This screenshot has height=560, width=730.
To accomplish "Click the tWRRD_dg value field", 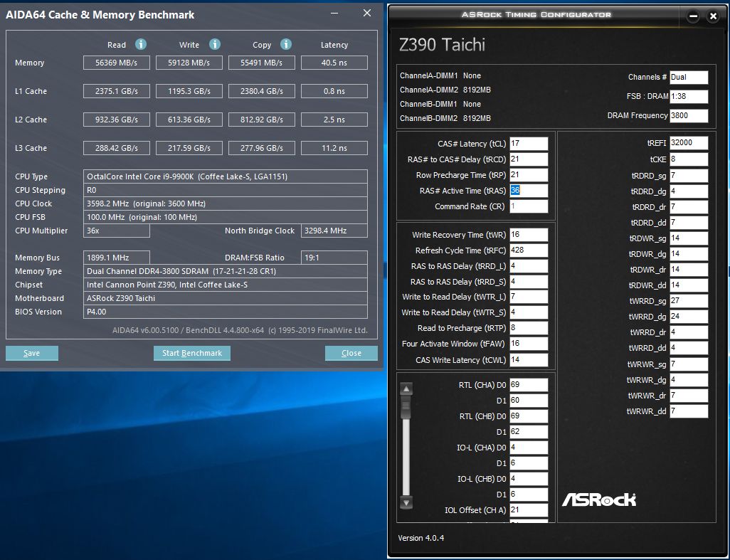I will (689, 317).
